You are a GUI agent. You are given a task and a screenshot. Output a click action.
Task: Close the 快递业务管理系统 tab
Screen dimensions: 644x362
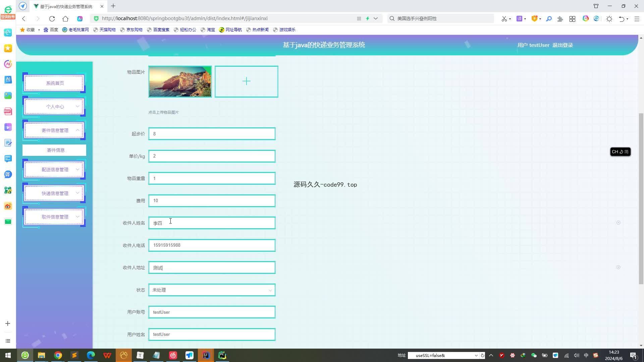pos(102,6)
